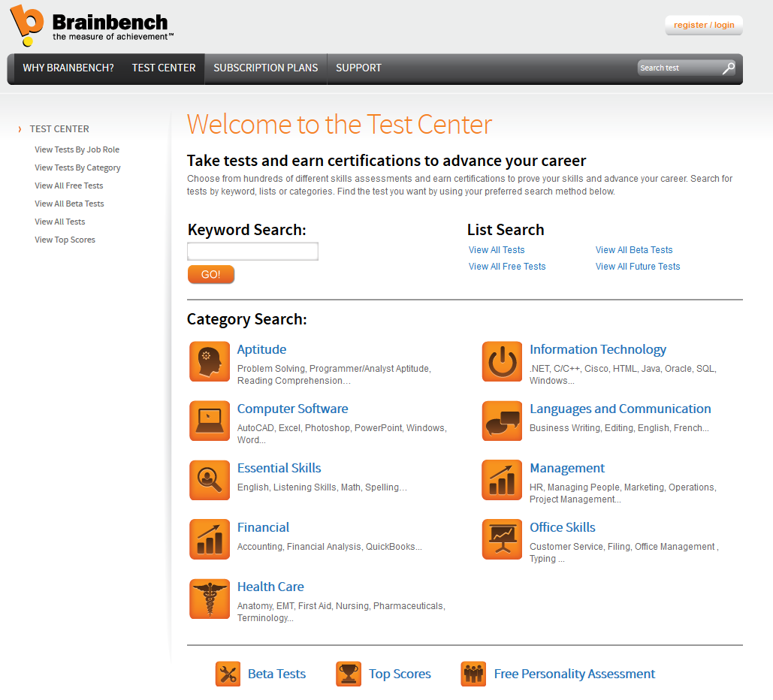This screenshot has height=700, width=773.
Task: Click the Health Care caduceus icon
Action: pos(210,599)
